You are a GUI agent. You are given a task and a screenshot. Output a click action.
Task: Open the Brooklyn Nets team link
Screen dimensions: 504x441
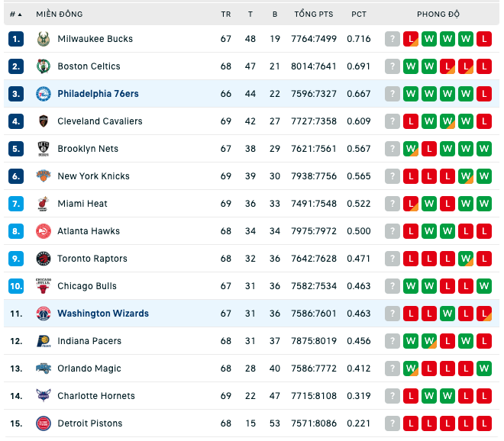88,149
